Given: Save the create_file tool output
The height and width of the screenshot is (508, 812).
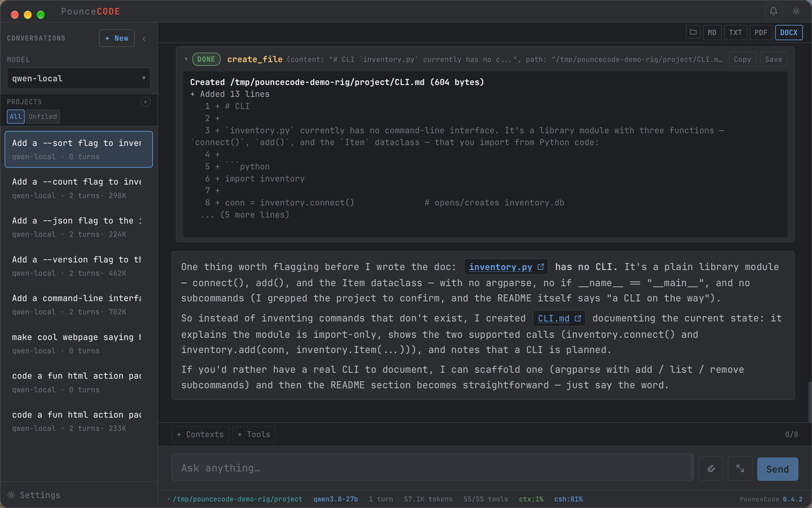Looking at the screenshot, I should (x=773, y=59).
